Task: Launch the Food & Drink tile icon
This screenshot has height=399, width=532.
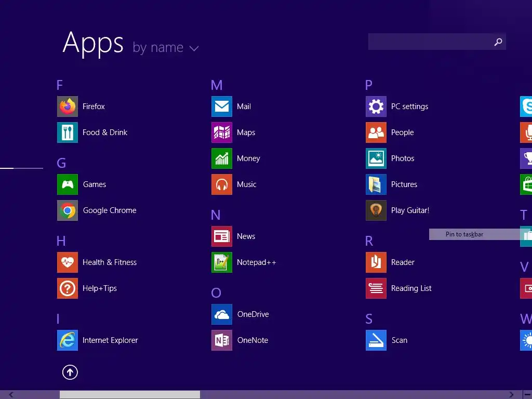Action: [x=67, y=132]
